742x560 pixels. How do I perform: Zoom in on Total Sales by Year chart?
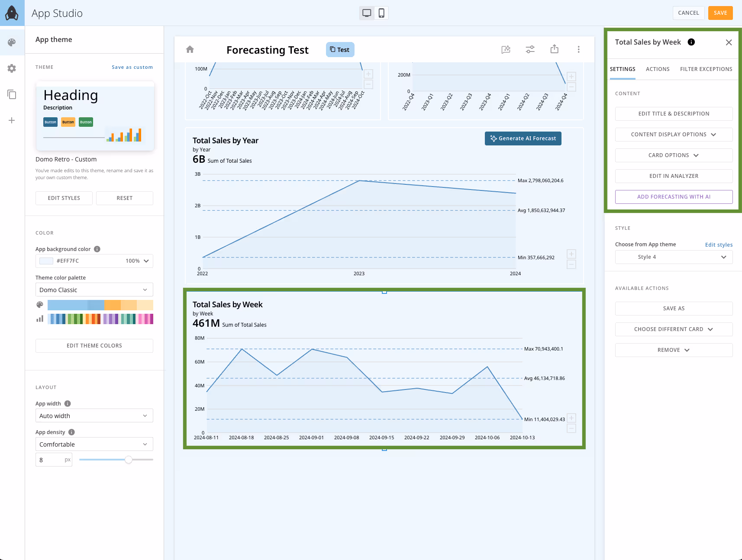tap(571, 254)
